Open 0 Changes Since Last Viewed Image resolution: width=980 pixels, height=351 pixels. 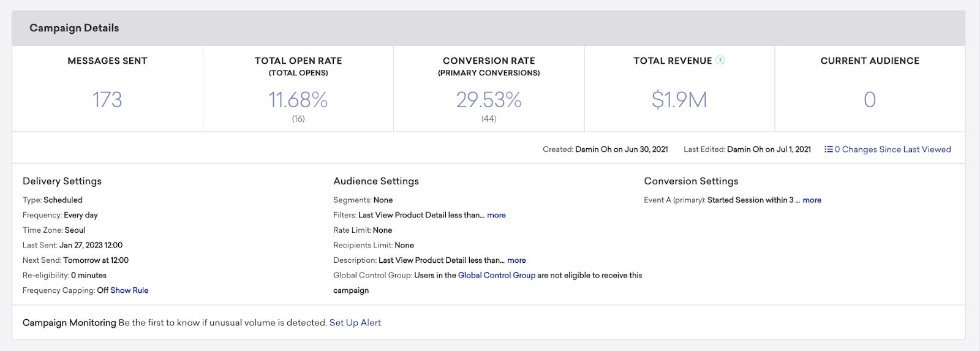pyautogui.click(x=892, y=149)
